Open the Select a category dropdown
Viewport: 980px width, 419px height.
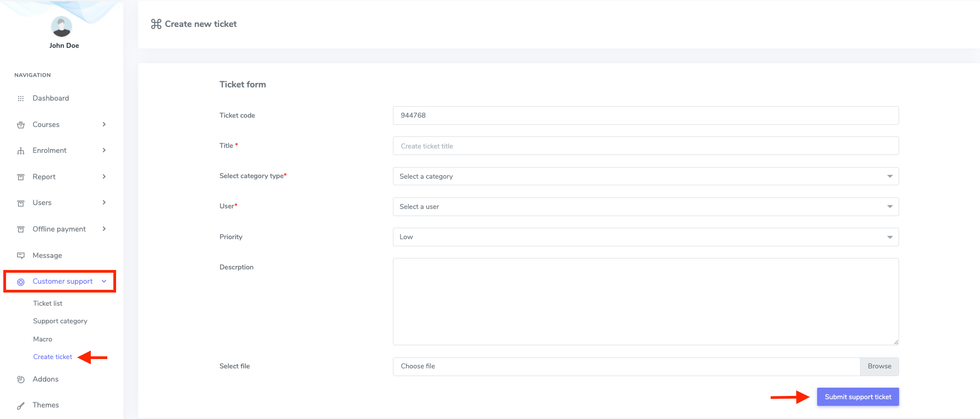pyautogui.click(x=645, y=177)
